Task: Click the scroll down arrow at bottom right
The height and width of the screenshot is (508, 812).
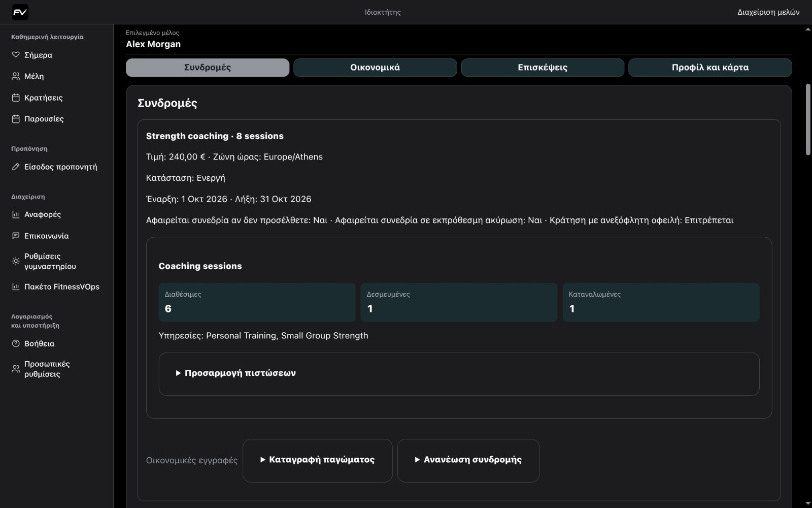Action: pyautogui.click(x=808, y=503)
